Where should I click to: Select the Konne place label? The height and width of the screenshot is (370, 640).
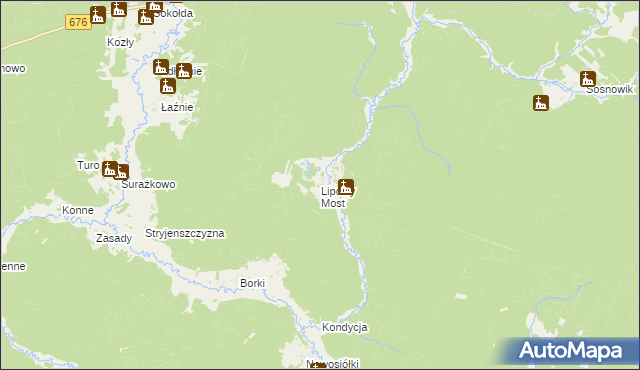click(78, 210)
